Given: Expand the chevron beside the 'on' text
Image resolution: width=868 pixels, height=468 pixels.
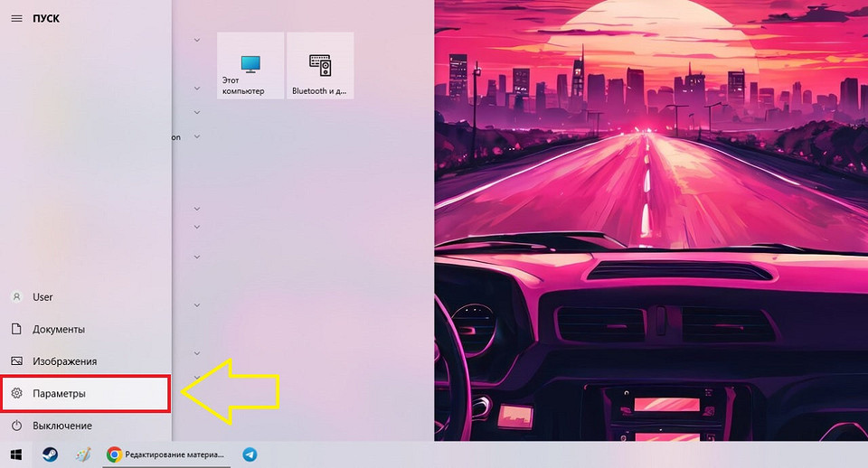Looking at the screenshot, I should (x=197, y=137).
